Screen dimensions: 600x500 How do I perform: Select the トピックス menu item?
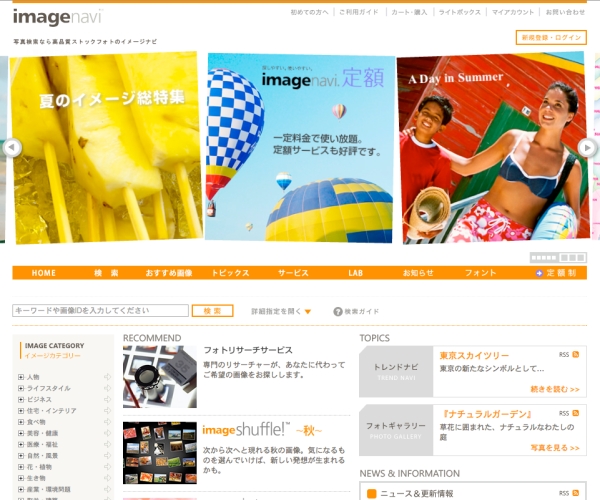coord(230,273)
